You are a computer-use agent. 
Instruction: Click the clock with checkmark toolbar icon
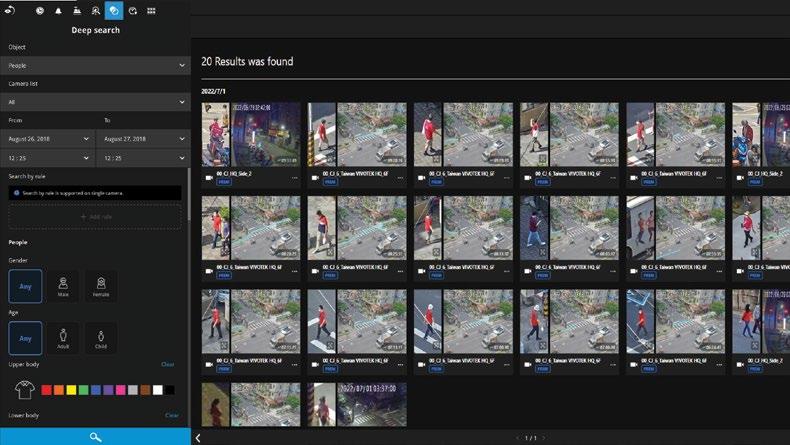pyautogui.click(x=133, y=11)
